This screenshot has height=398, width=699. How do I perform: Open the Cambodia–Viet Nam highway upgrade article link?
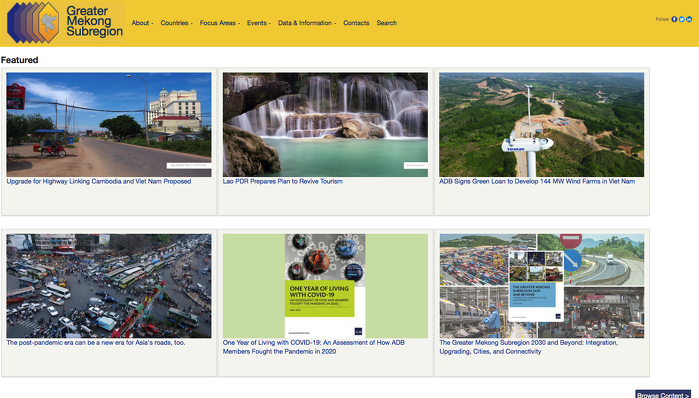coord(99,181)
